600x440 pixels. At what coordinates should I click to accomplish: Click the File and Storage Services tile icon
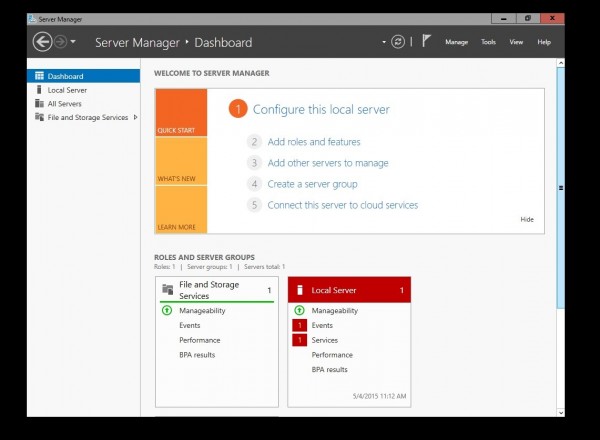[x=168, y=290]
